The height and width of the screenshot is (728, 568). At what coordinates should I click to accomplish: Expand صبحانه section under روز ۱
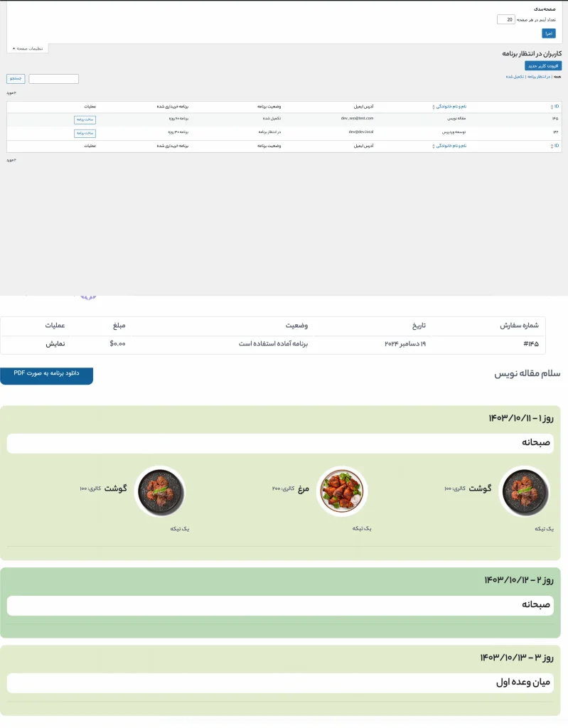click(280, 444)
